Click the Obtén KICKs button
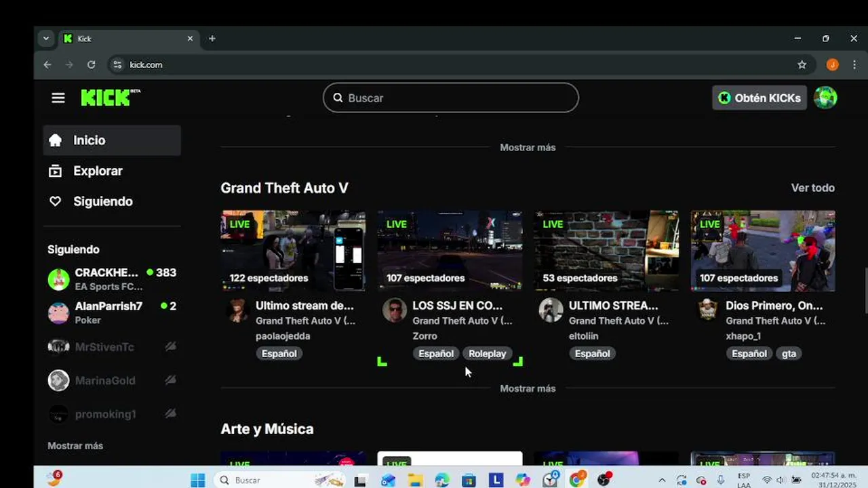Image resolution: width=868 pixels, height=488 pixels. tap(759, 98)
